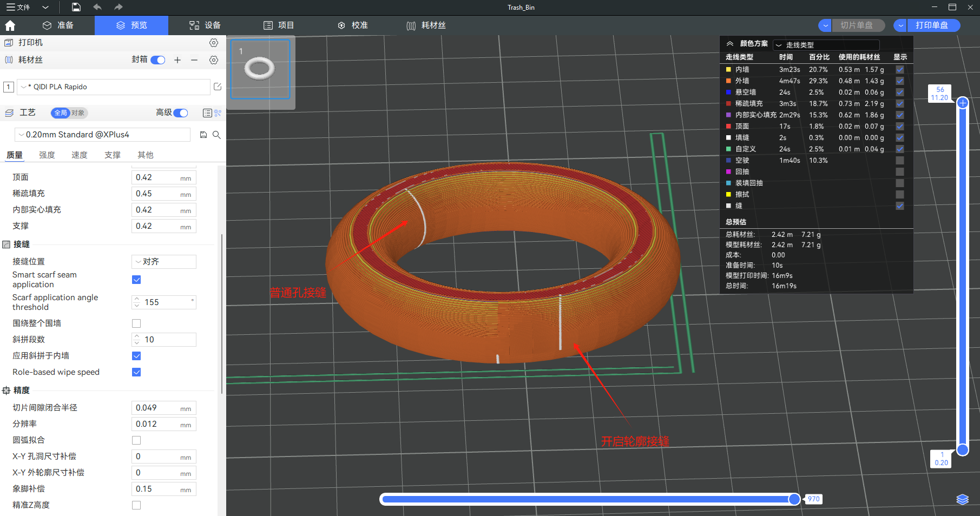Click the layers icon in viewport corner
This screenshot has height=516, width=980.
(962, 499)
